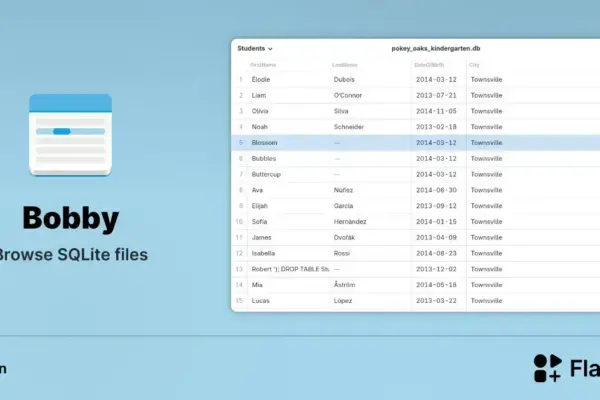
Task: Select the cell 'Liam'
Action: pos(259,95)
